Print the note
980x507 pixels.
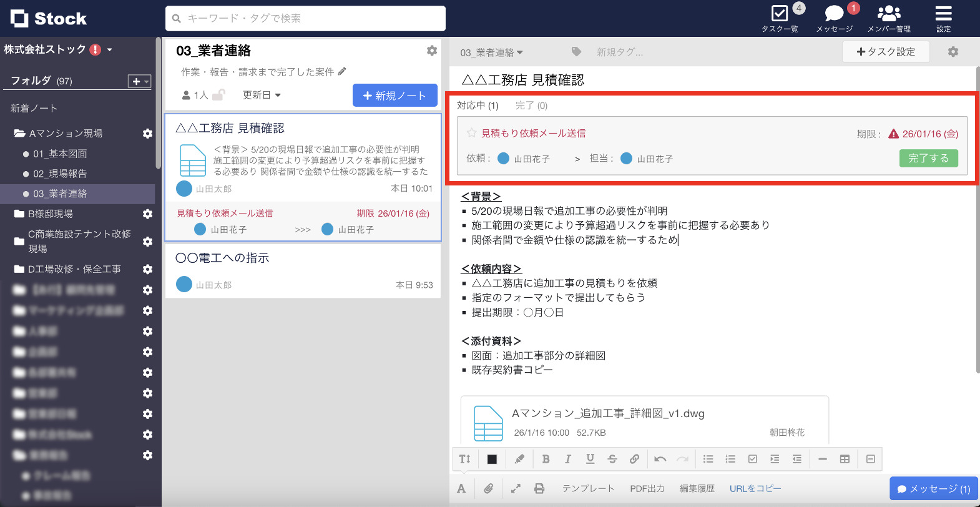539,488
